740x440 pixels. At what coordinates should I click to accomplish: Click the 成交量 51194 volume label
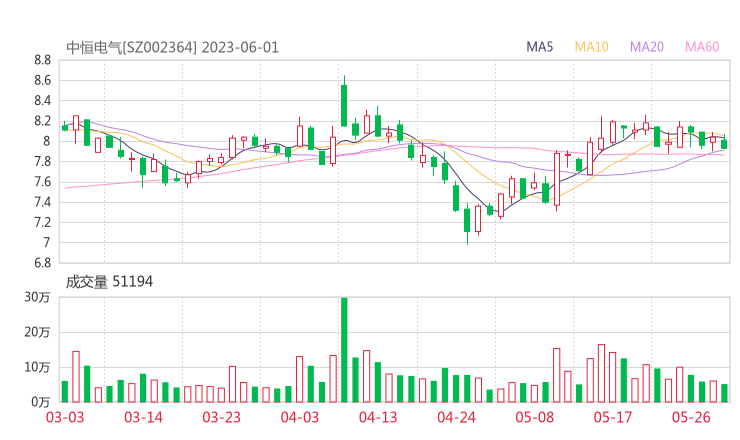coord(109,282)
